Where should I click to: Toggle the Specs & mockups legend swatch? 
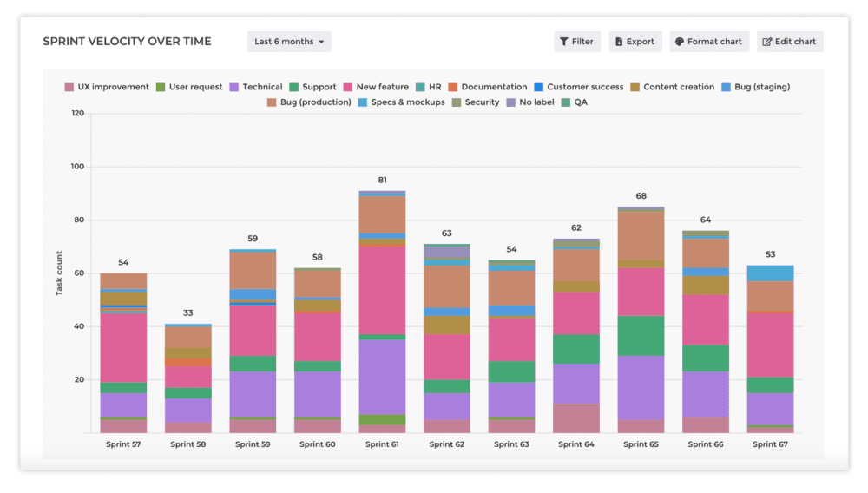tap(363, 102)
